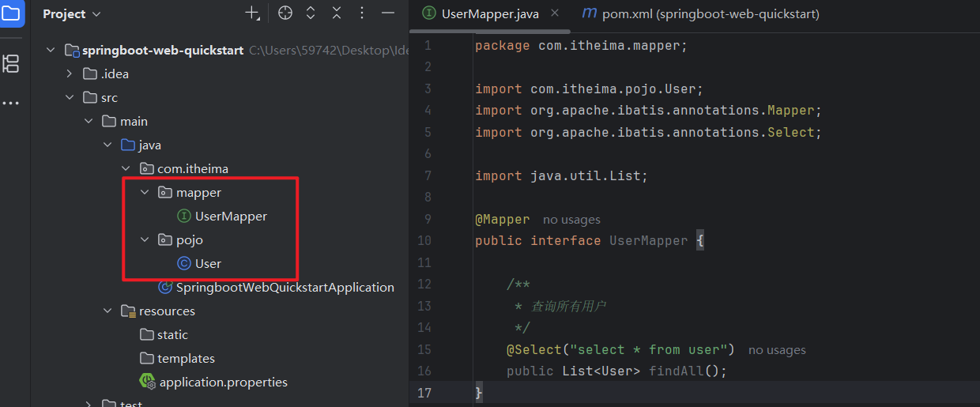Select the com.itheima package row
The height and width of the screenshot is (407, 980).
pos(220,169)
